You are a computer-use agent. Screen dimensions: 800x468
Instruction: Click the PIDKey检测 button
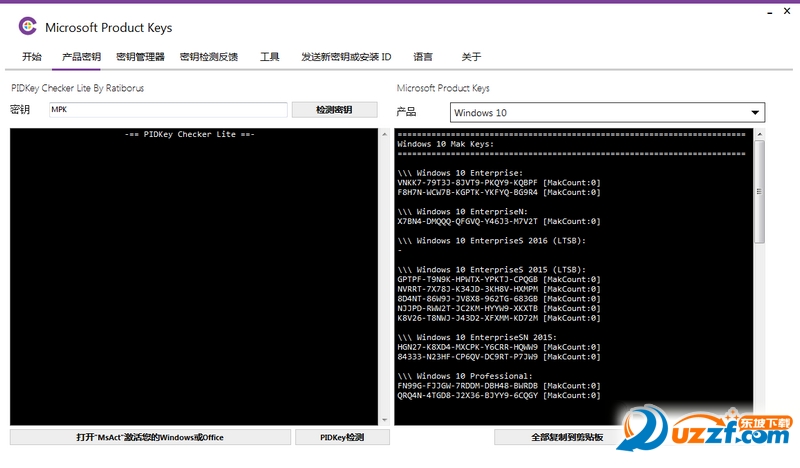tap(342, 437)
